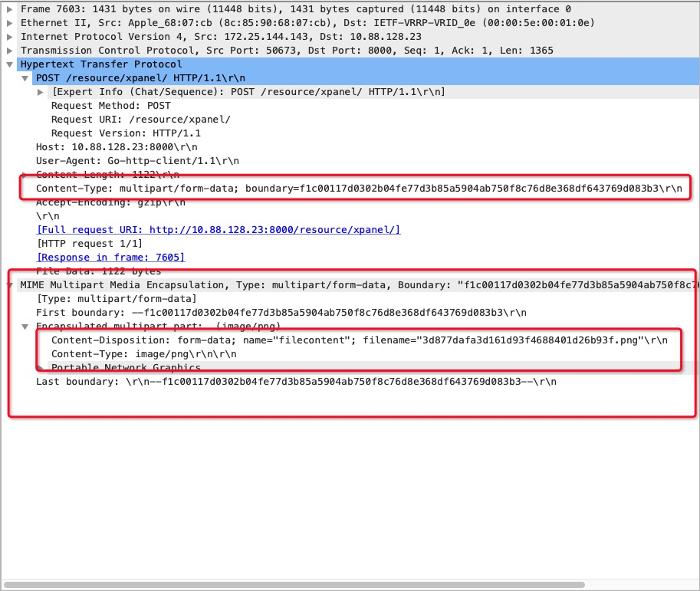Collapse the MIME Multipart Media Encapsulation section
This screenshot has height=591, width=700.
10,285
